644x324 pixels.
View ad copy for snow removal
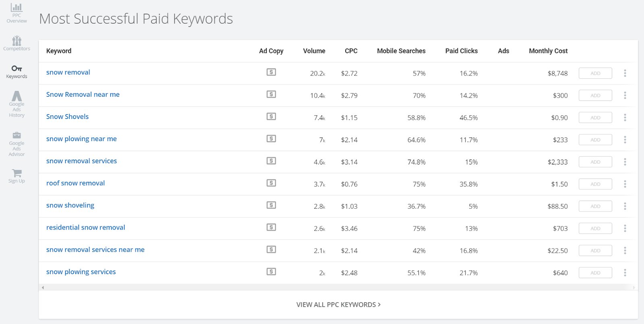tap(271, 72)
